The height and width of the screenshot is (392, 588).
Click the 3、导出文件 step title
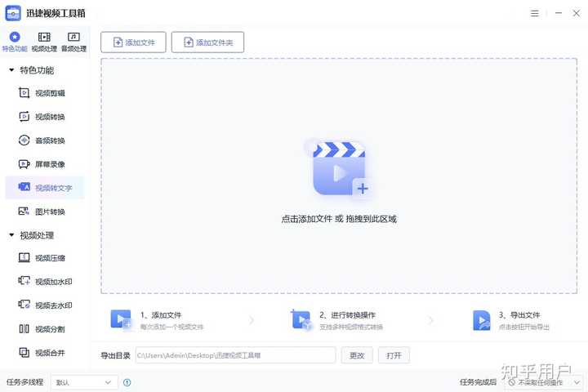pos(519,315)
